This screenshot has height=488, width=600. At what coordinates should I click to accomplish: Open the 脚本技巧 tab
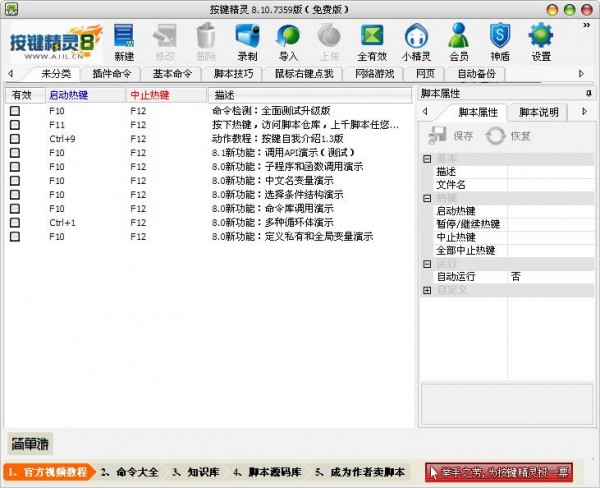click(233, 73)
